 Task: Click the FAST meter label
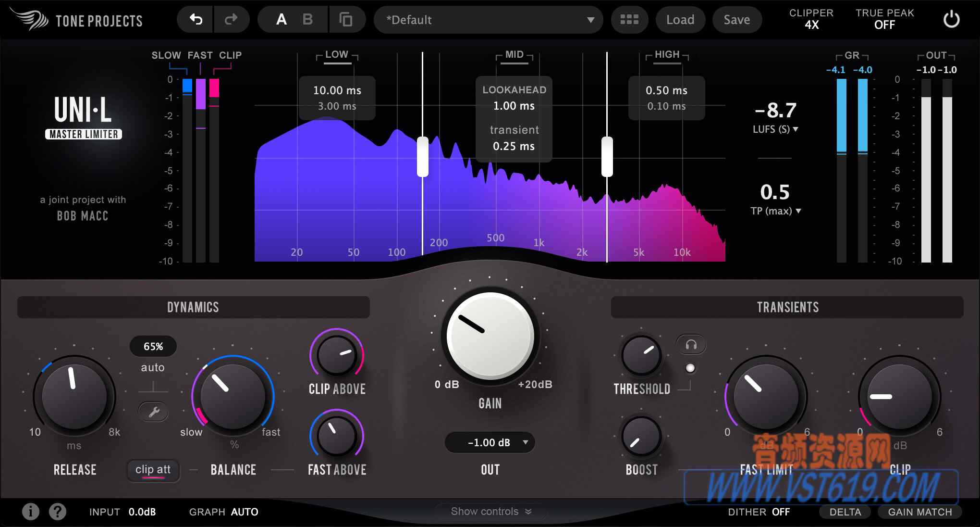click(x=200, y=55)
